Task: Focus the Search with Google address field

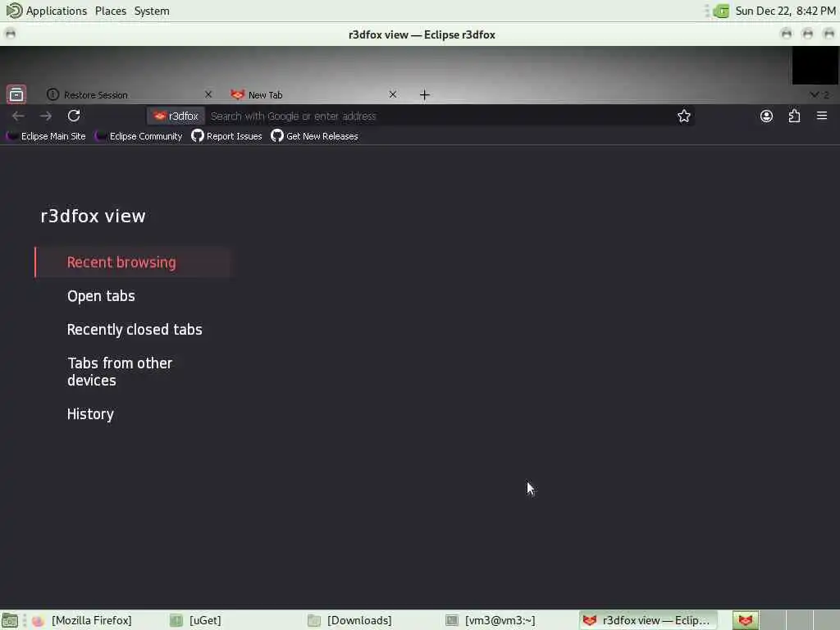Action: [x=440, y=116]
